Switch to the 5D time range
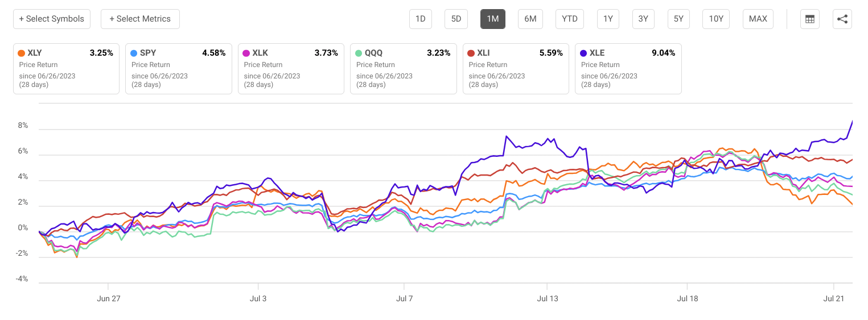868x320 pixels. [x=456, y=19]
